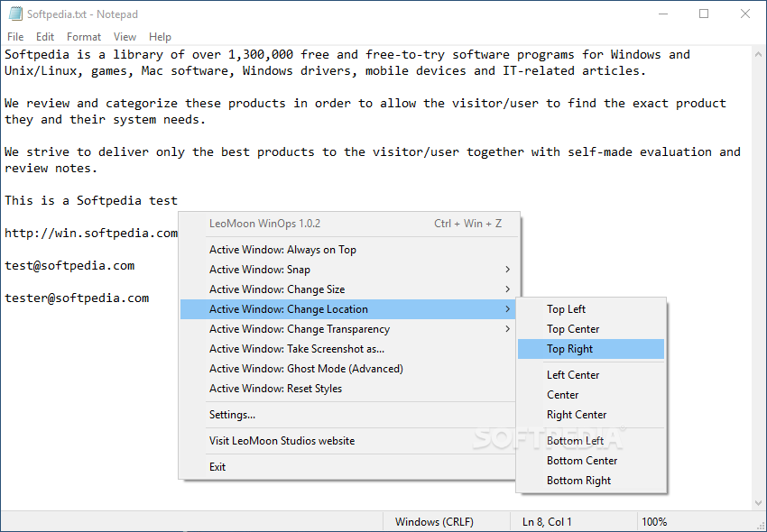
Task: Choose Active Window: Reset Styles
Action: (x=347, y=389)
